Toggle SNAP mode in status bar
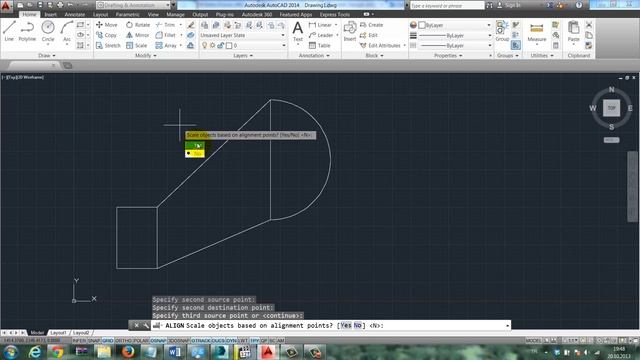 [x=94, y=340]
